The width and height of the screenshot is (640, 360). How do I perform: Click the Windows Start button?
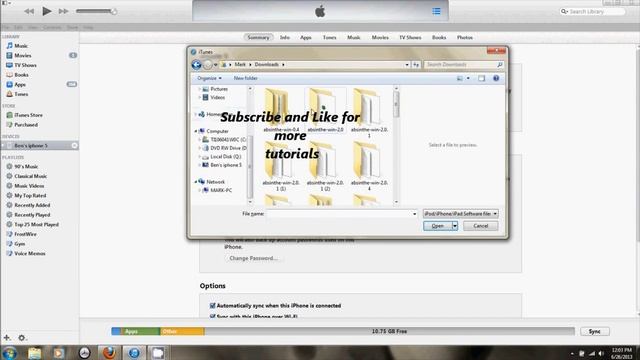pyautogui.click(x=9, y=353)
